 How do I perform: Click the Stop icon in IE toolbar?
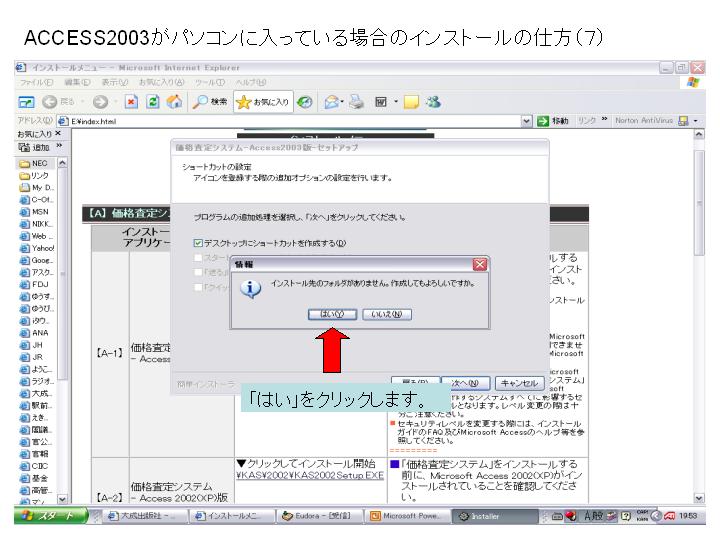(131, 102)
